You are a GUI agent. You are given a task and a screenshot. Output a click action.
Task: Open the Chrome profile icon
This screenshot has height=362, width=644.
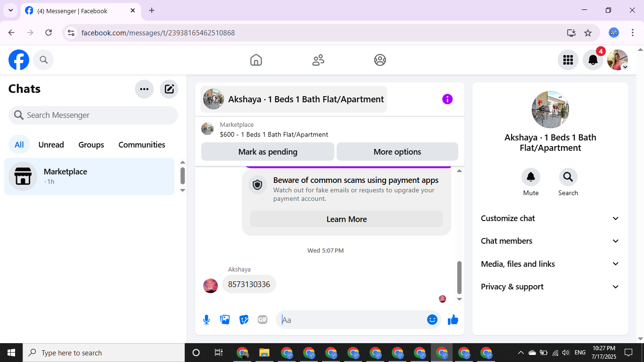[x=613, y=33]
